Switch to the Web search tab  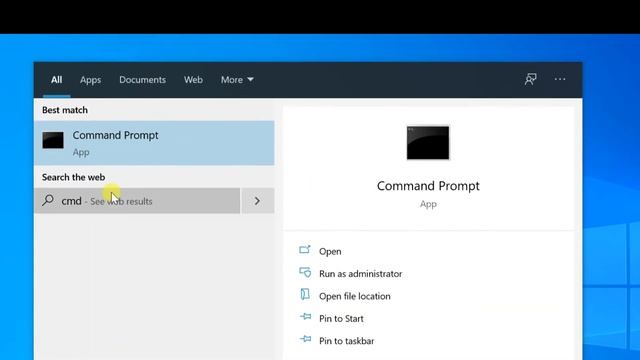[x=193, y=80]
